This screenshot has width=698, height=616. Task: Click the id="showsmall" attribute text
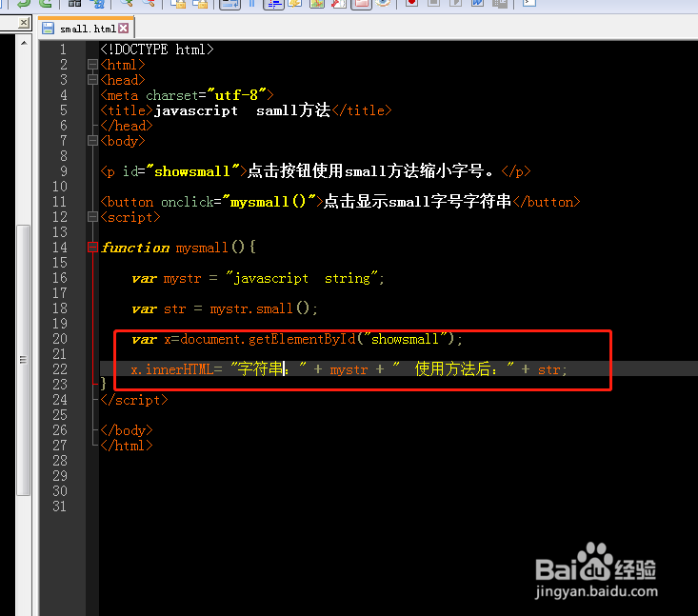tap(181, 171)
